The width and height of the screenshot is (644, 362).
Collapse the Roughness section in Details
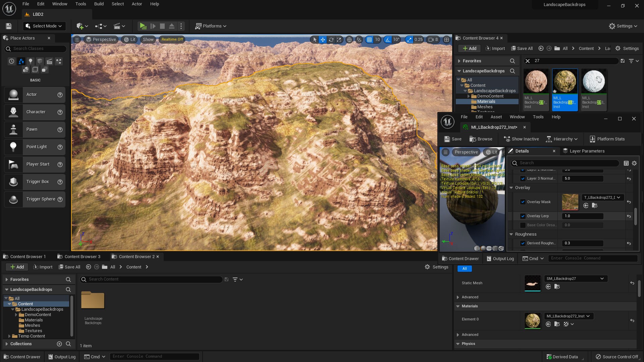tap(511, 234)
